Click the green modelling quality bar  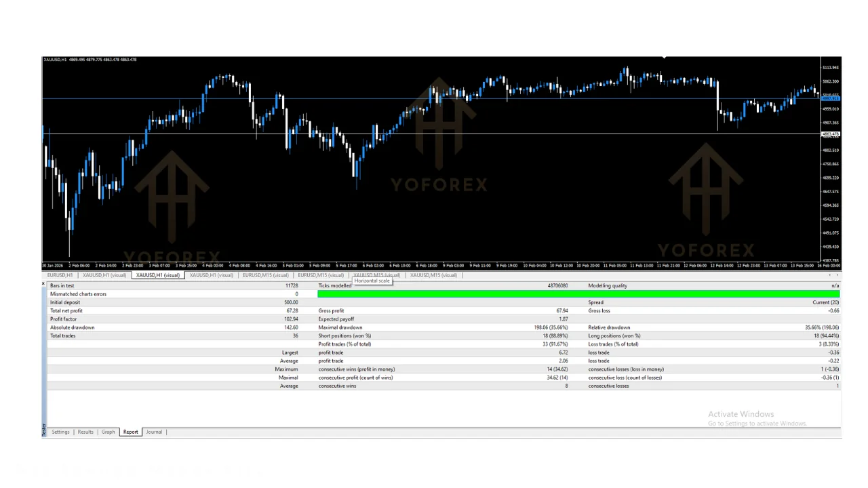(x=578, y=294)
